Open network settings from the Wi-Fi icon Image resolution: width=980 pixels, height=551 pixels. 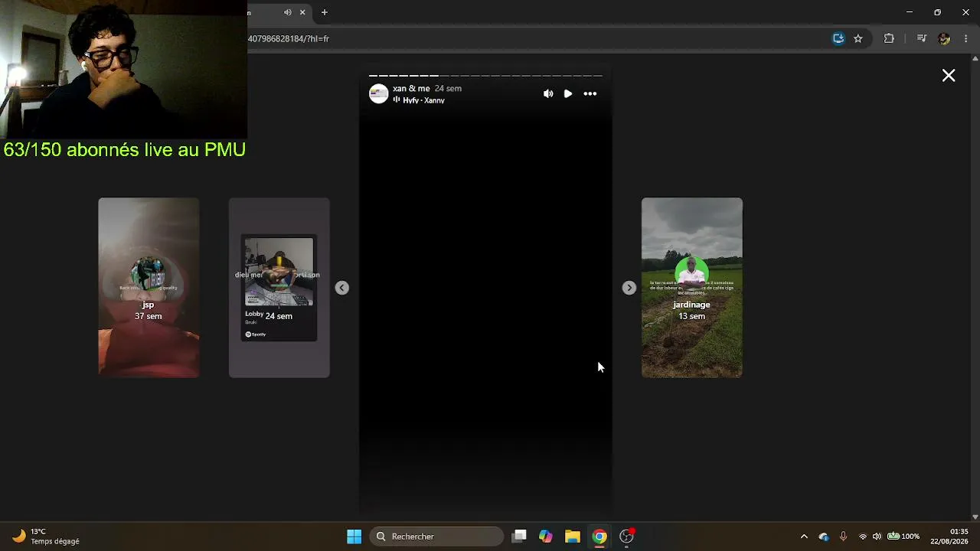click(863, 536)
